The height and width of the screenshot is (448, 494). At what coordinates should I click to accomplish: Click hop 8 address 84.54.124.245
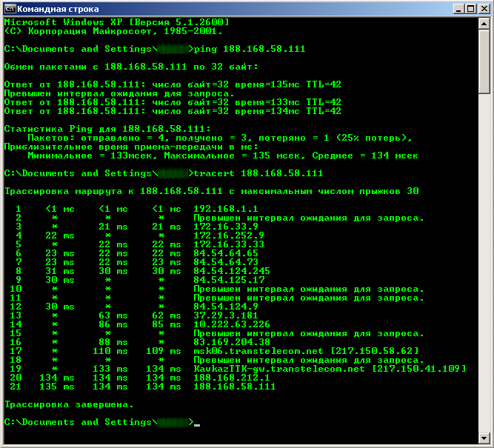click(231, 271)
